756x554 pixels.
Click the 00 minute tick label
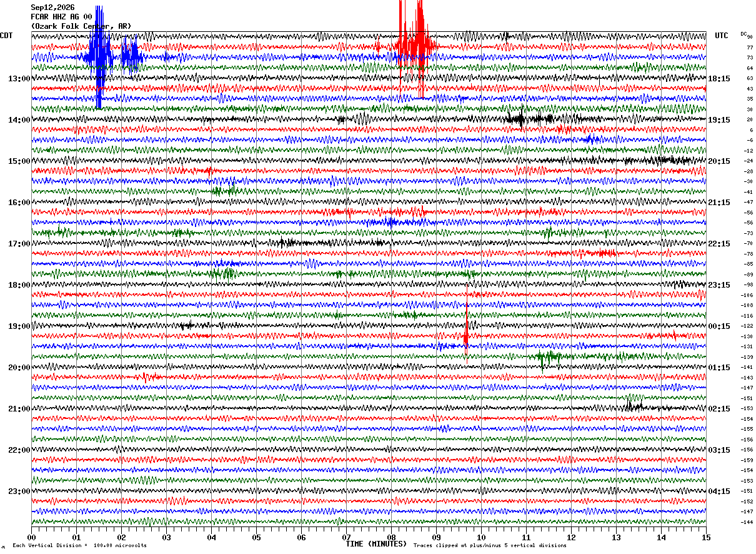(x=31, y=537)
